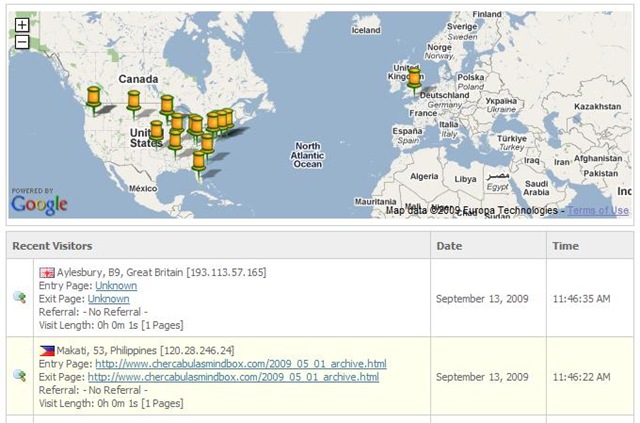Click the Iceland label on the map
Screen dimensions: 640x423
tap(366, 30)
